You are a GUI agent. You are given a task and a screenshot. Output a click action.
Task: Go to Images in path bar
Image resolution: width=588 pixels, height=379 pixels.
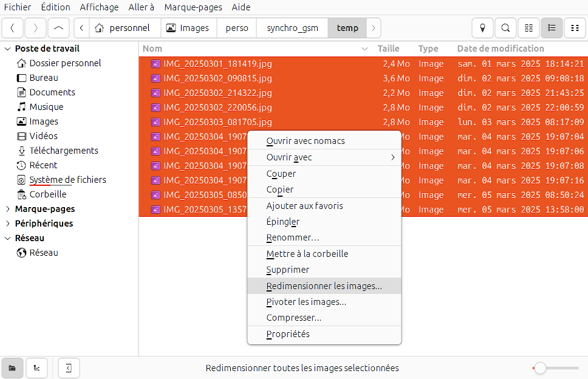(188, 28)
